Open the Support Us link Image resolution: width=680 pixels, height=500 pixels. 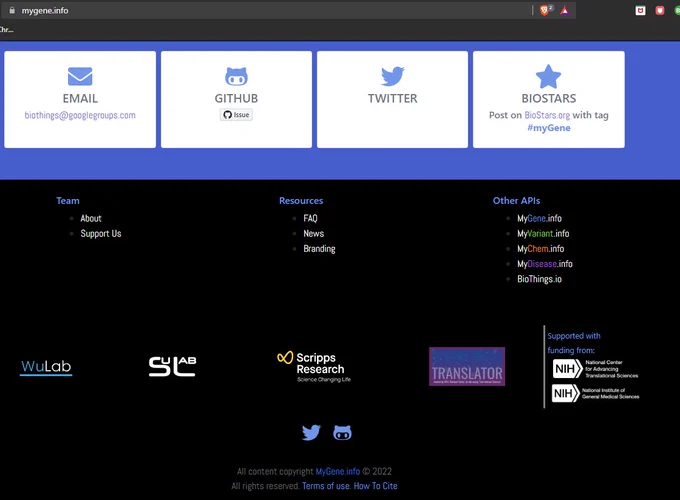101,234
